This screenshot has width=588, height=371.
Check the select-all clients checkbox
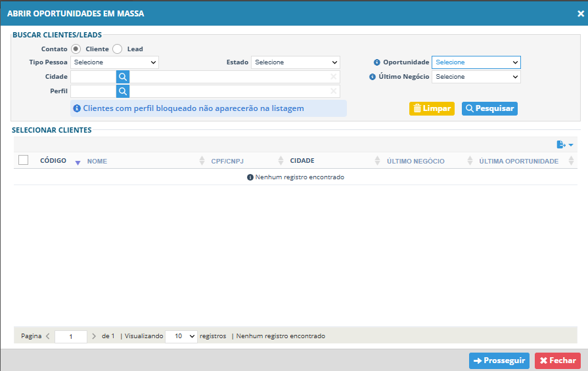click(23, 160)
